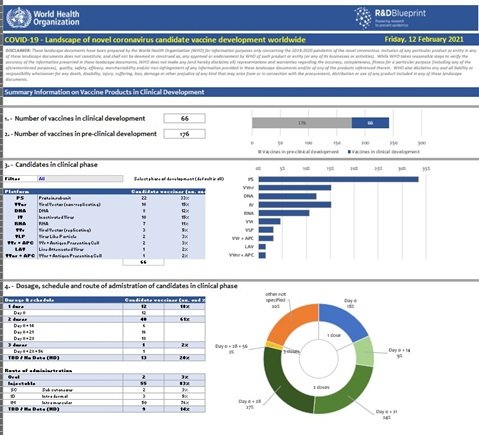This screenshot has height=435, width=479.
Task: Select the 2 doses row in dosage table
Action: pos(104,319)
